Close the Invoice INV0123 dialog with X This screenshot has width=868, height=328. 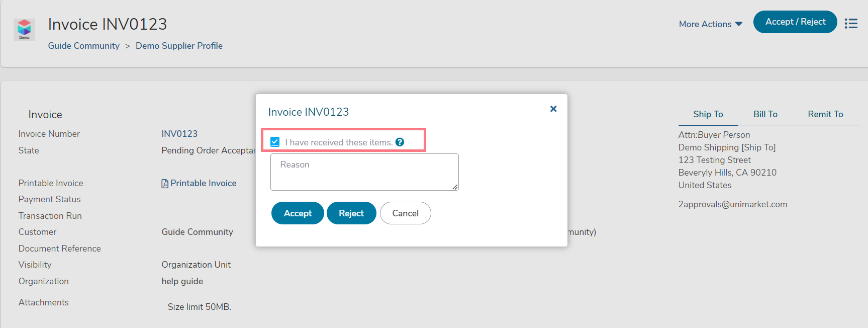click(x=553, y=109)
